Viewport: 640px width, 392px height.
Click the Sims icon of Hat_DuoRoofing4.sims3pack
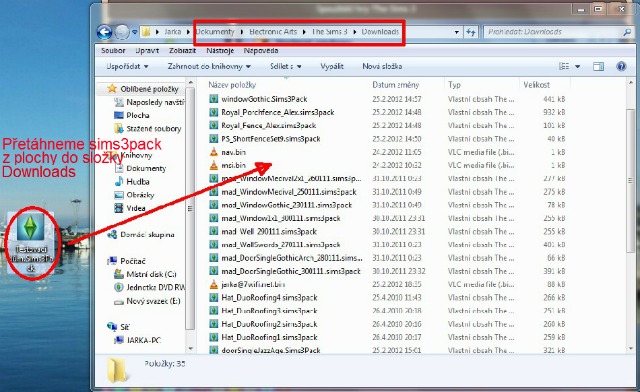click(x=213, y=298)
